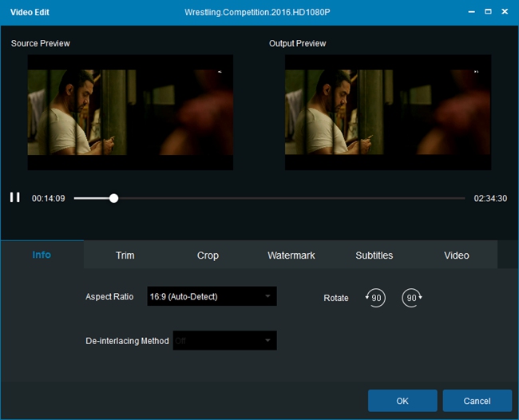519x420 pixels.
Task: Switch to the Info tab
Action: 42,255
